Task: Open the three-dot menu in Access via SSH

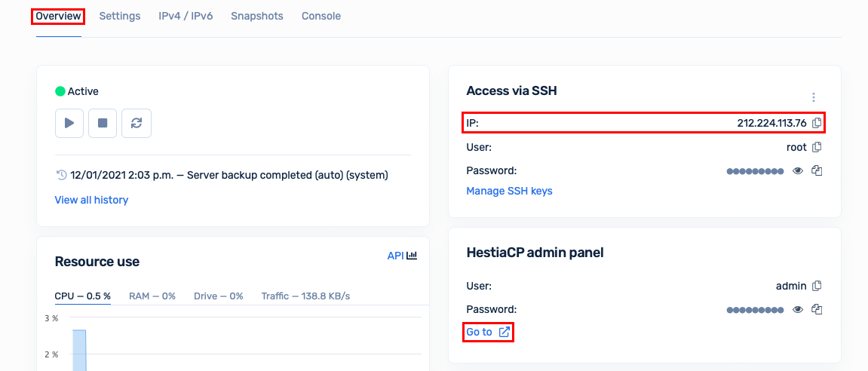Action: point(813,97)
